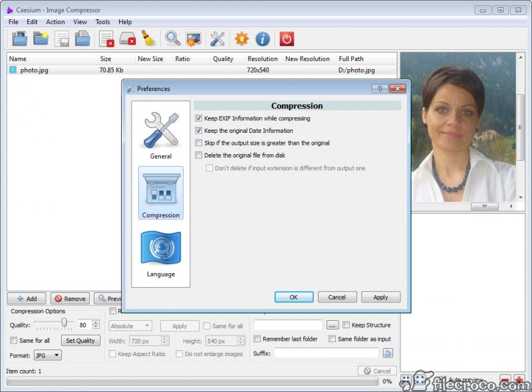532x392 pixels.
Task: Open the Absolute resize mode dropdown
Action: 130,326
